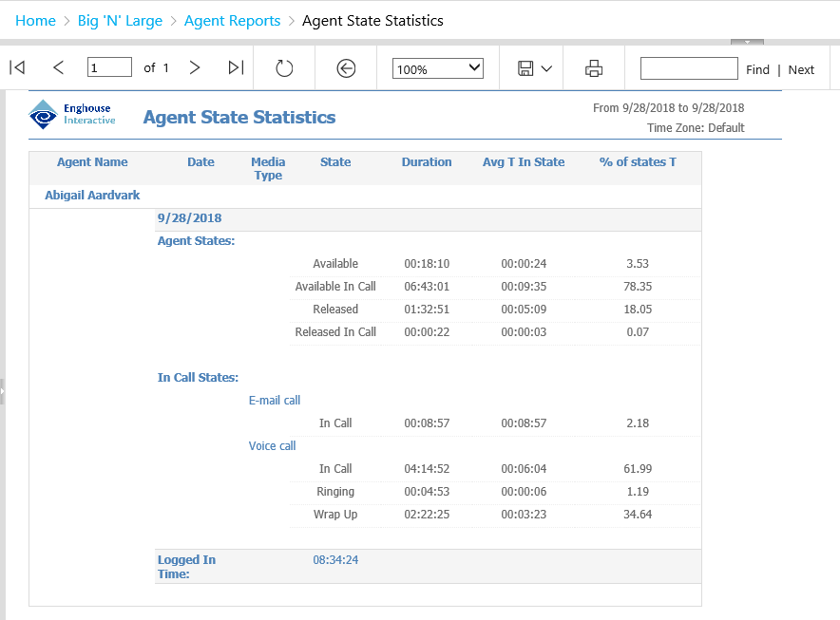The width and height of the screenshot is (840, 620).
Task: Return to Home via the breadcrumb
Action: [35, 20]
